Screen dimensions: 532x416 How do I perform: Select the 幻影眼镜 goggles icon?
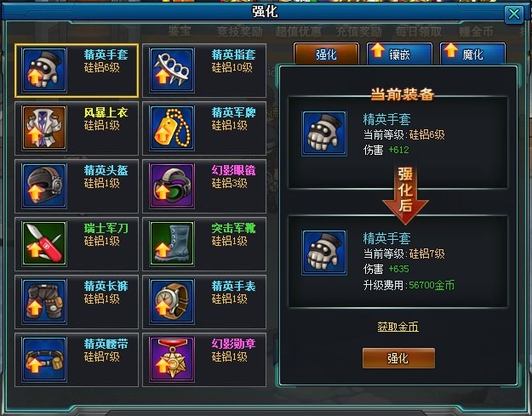pos(172,185)
